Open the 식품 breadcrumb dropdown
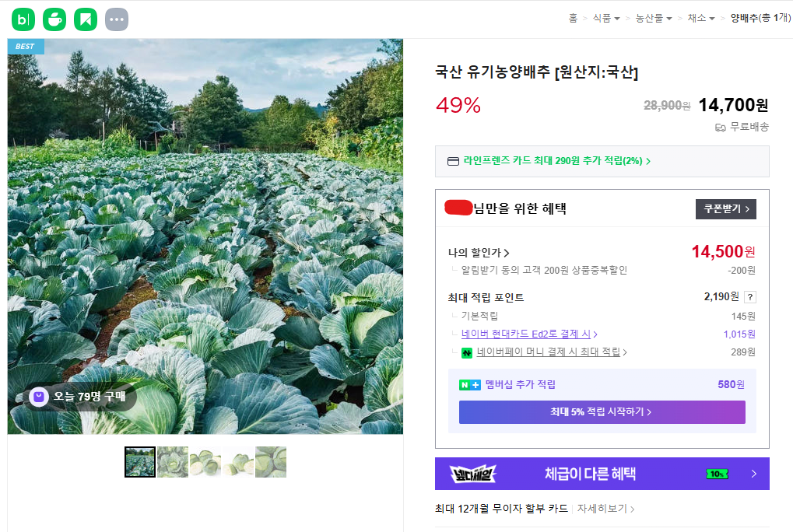Screen dimensions: 793x532 [x=606, y=18]
